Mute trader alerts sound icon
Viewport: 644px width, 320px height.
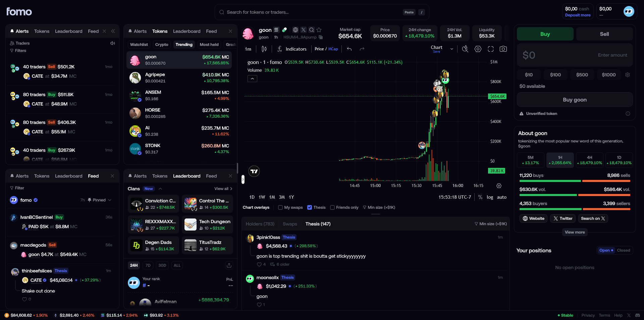113,43
